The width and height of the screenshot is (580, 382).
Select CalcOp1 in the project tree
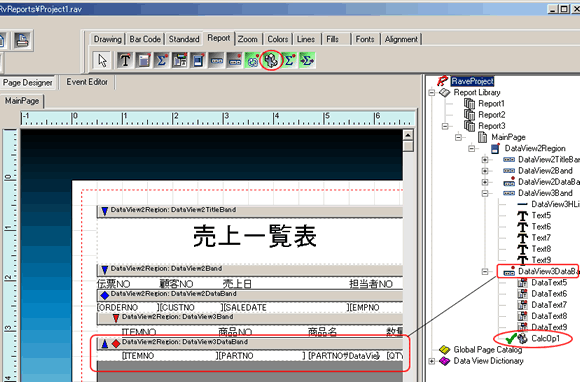tap(546, 338)
